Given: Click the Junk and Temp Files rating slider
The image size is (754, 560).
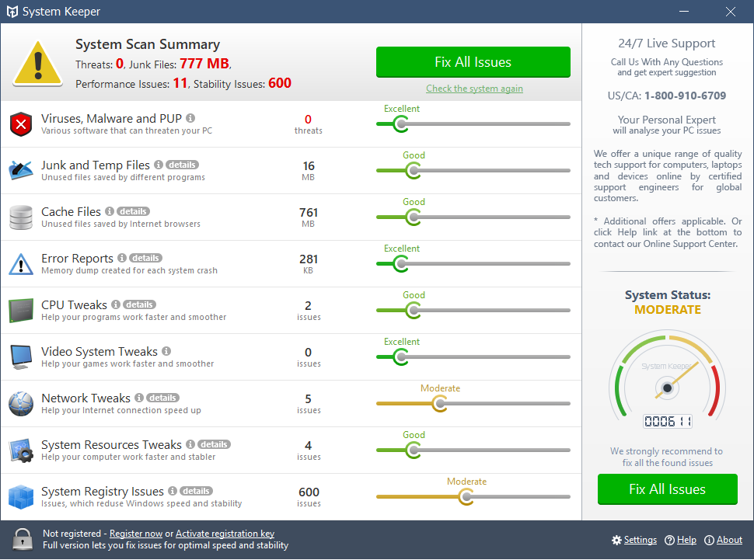Looking at the screenshot, I should [473, 171].
